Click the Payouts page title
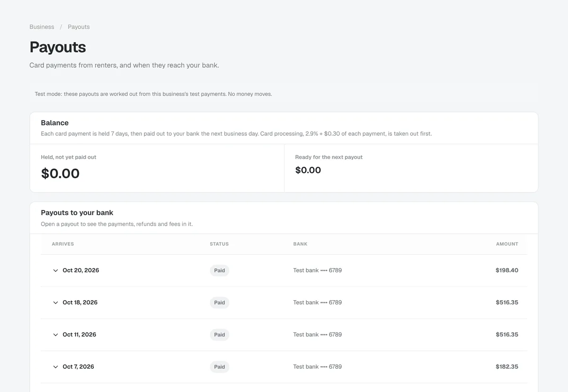Viewport: 568px width, 392px height. [x=58, y=47]
